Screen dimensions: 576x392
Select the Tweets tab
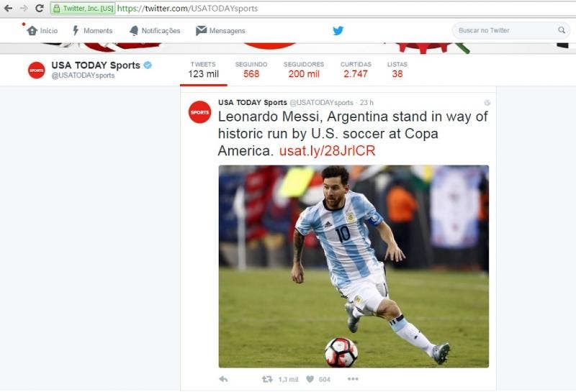(204, 70)
